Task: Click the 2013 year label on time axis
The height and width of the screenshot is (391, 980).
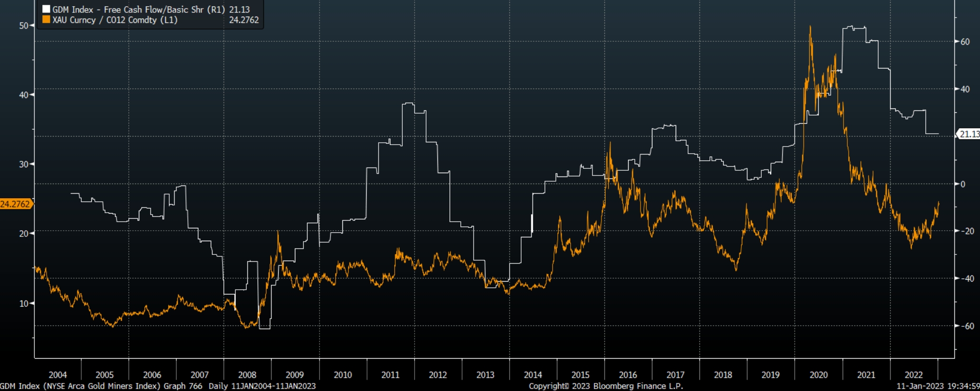Action: click(485, 375)
